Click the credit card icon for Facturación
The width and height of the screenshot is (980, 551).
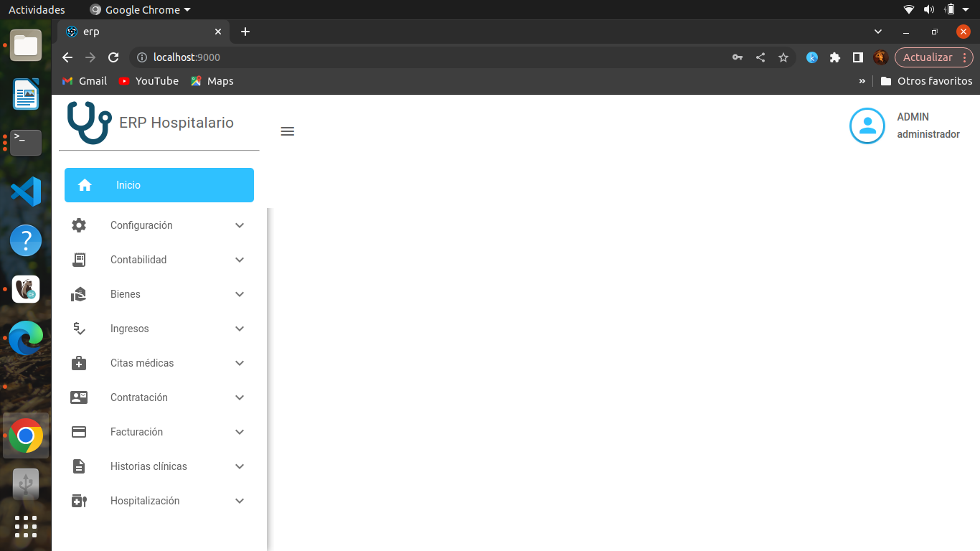pyautogui.click(x=79, y=432)
